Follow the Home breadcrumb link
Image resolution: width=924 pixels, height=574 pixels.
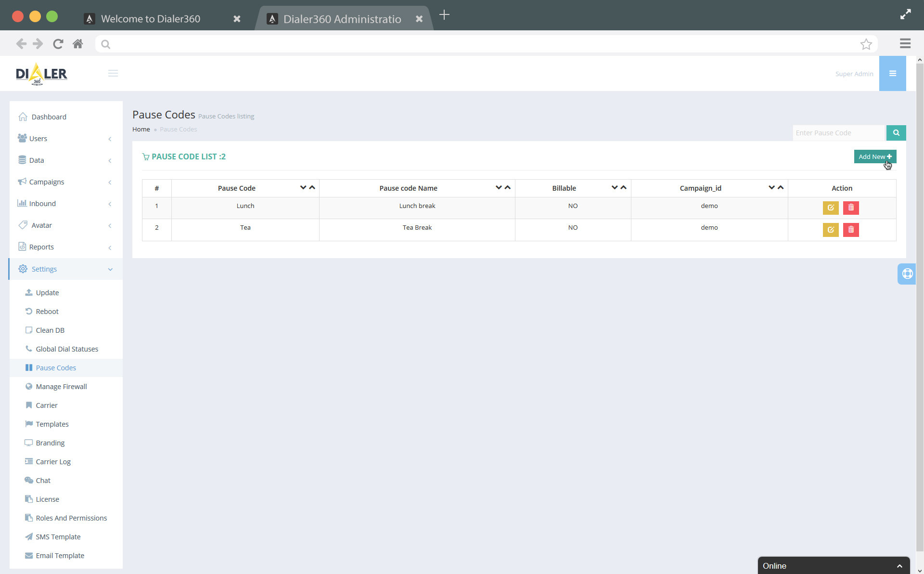point(141,129)
